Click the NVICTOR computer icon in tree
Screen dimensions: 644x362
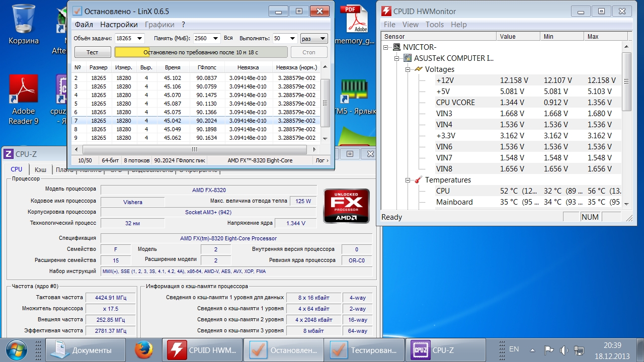point(397,47)
